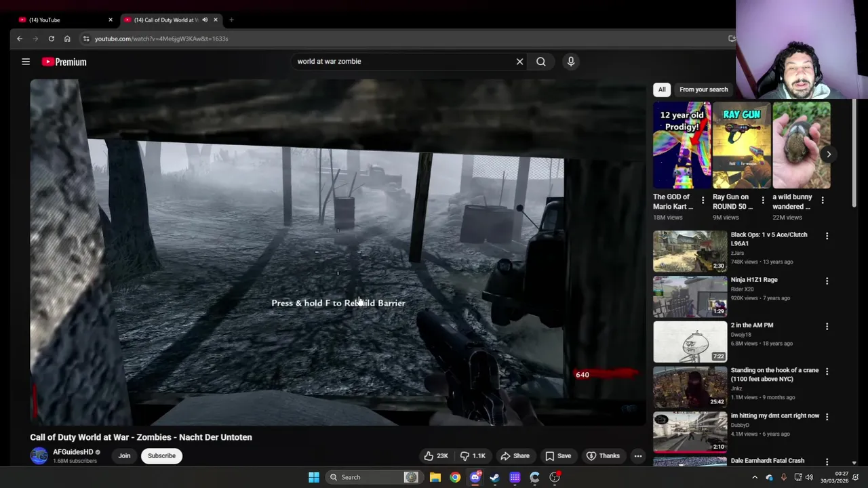This screenshot has height=488, width=868.
Task: Open im hitting my dmt cart video
Action: [x=775, y=415]
